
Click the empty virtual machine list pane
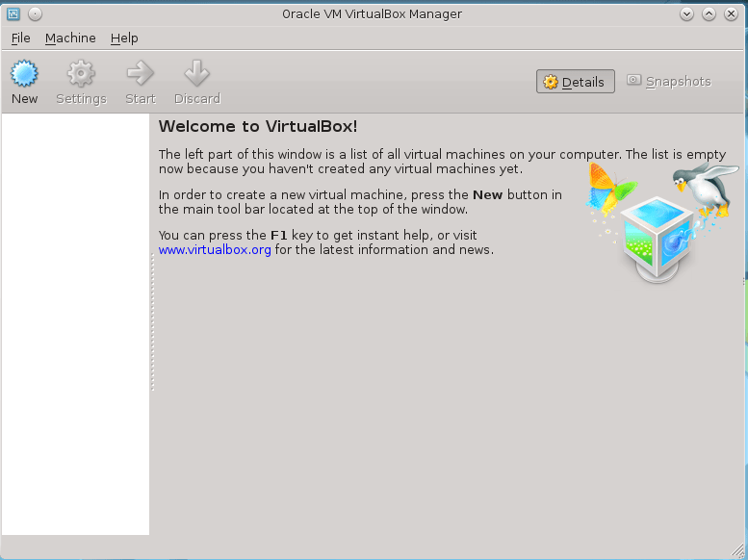point(75,324)
